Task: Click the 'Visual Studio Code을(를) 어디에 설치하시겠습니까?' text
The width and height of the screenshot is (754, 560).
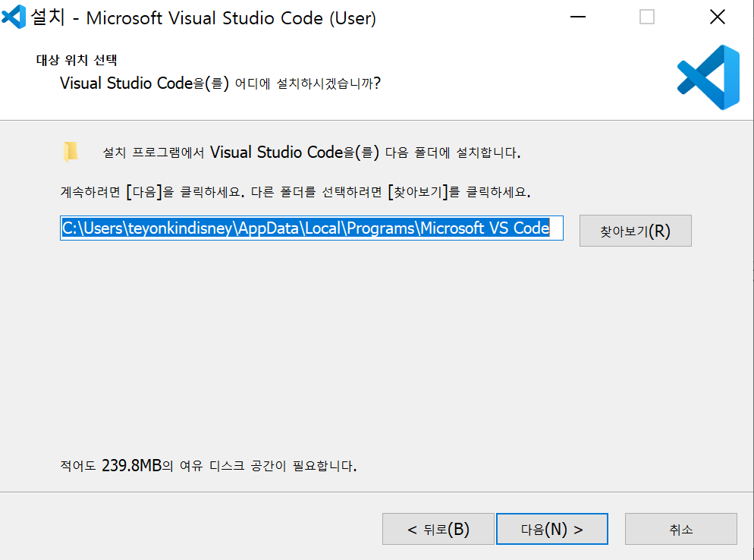Action: (220, 83)
